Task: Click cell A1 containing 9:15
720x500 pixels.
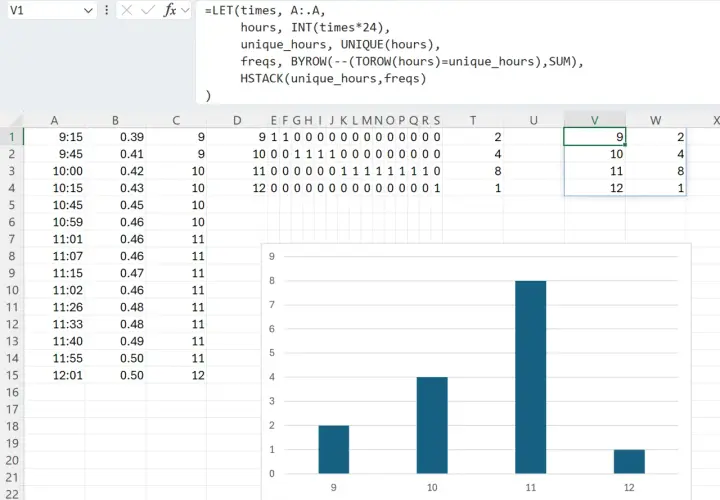Action: (x=54, y=137)
